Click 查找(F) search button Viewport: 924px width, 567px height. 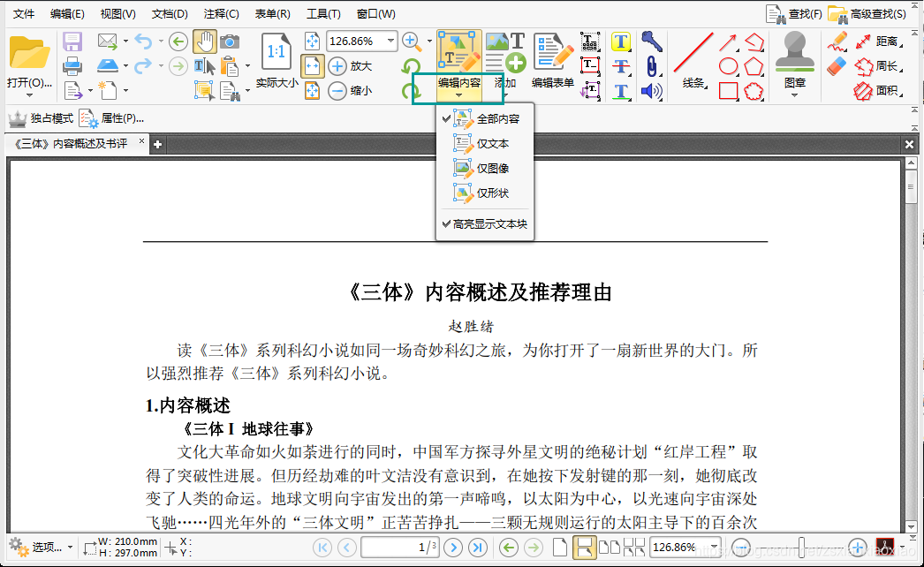(794, 13)
